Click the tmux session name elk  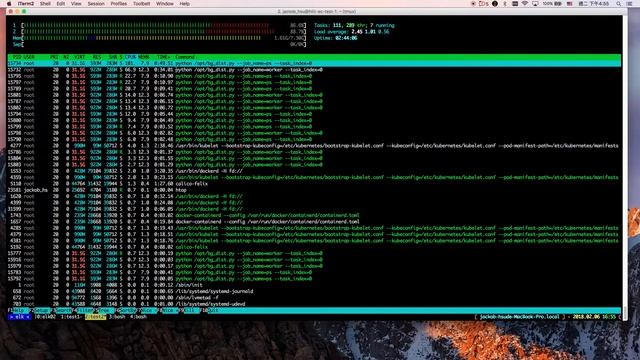19,317
